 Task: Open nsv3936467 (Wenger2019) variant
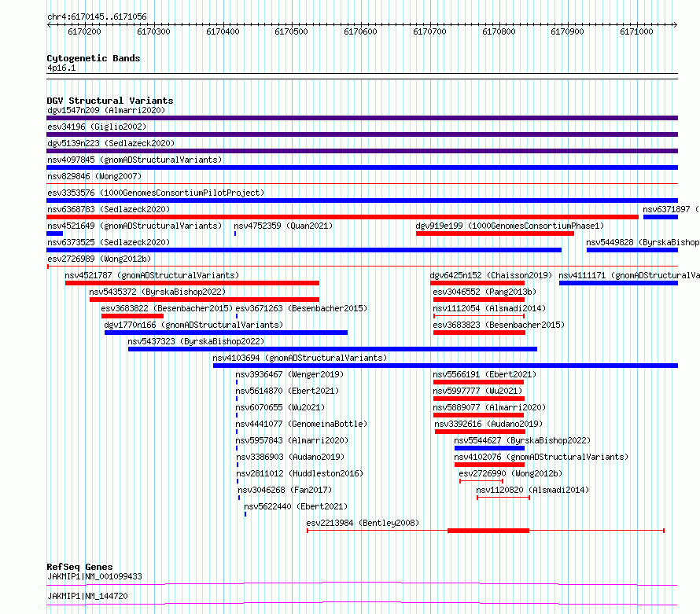click(x=289, y=374)
